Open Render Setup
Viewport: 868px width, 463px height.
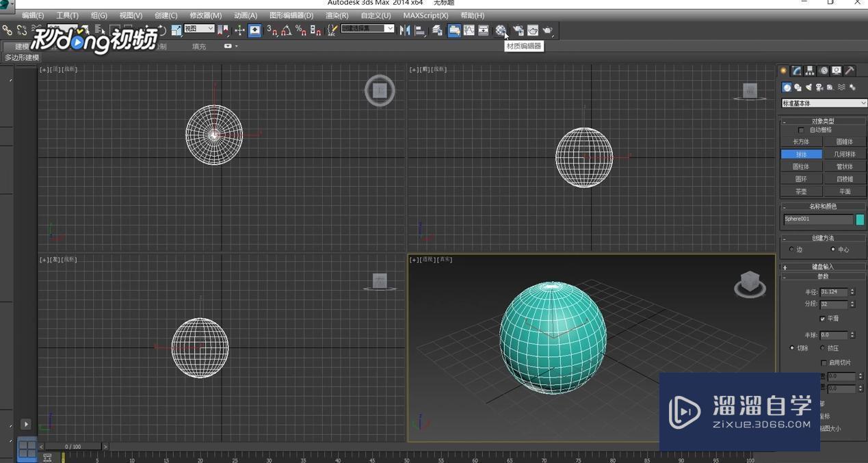tap(518, 30)
